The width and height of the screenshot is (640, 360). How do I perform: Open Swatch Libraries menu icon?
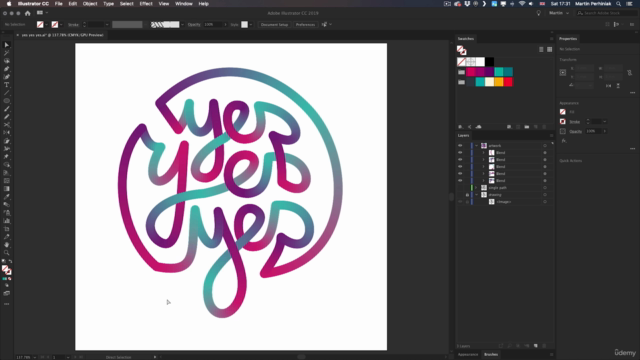[x=460, y=127]
